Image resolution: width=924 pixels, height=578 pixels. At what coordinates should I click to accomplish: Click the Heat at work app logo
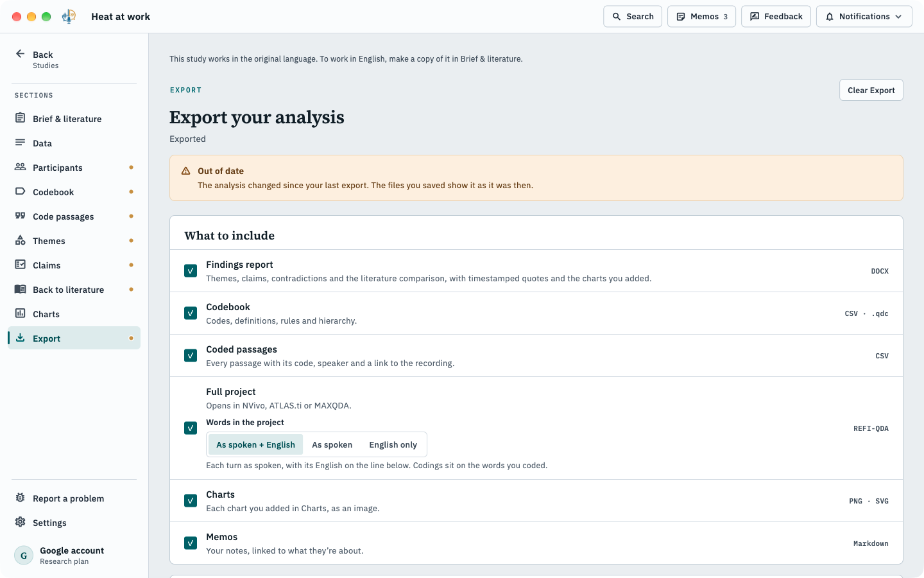pos(69,17)
